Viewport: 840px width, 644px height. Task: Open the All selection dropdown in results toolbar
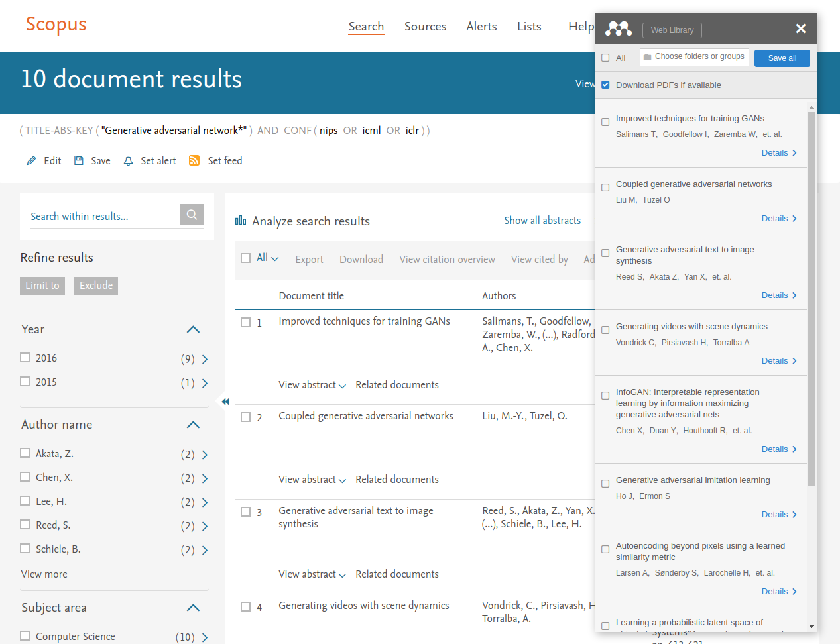click(268, 258)
